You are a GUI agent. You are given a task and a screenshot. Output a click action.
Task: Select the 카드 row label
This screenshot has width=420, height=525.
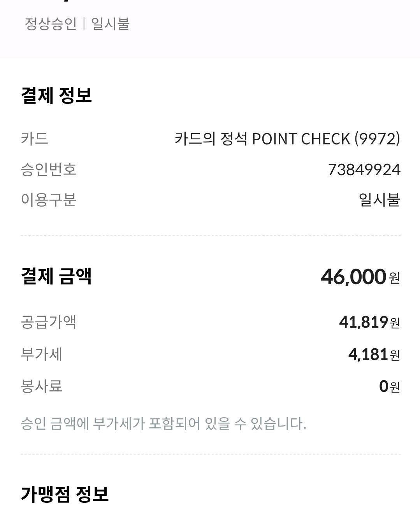(x=35, y=139)
